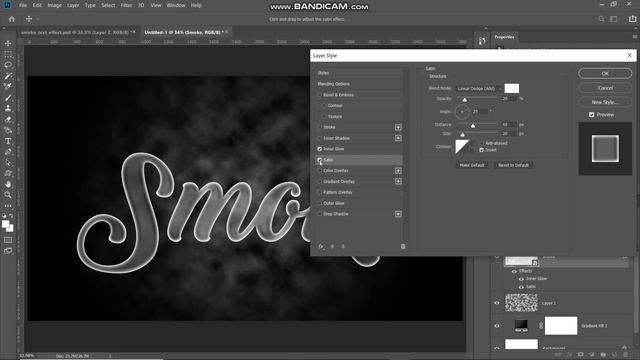Enable the Color Overlay checkbox
This screenshot has width=640, height=360.
320,171
